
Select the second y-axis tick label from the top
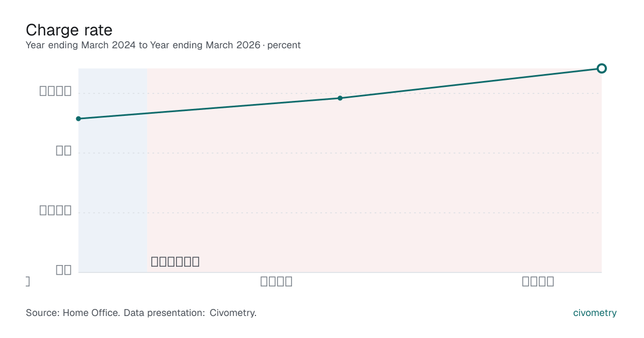point(64,150)
